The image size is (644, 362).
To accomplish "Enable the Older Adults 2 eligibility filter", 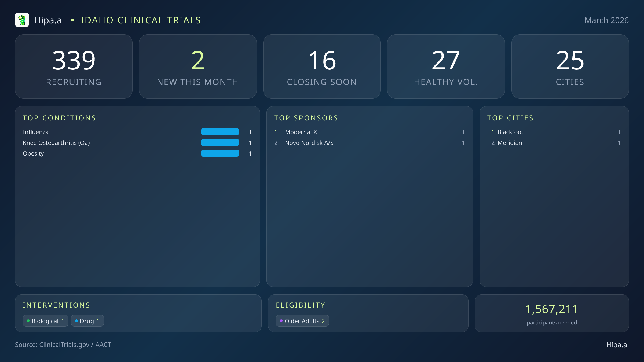I will pos(302,321).
